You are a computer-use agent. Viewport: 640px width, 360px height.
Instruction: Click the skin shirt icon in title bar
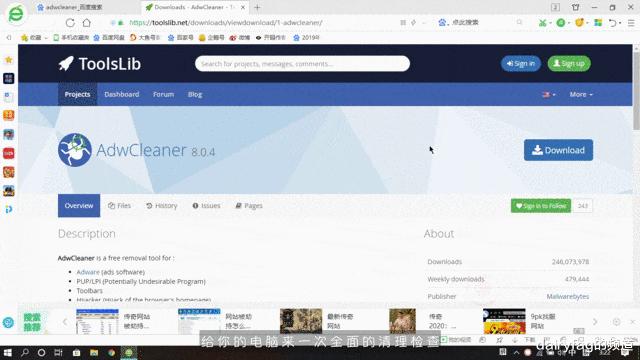(576, 7)
